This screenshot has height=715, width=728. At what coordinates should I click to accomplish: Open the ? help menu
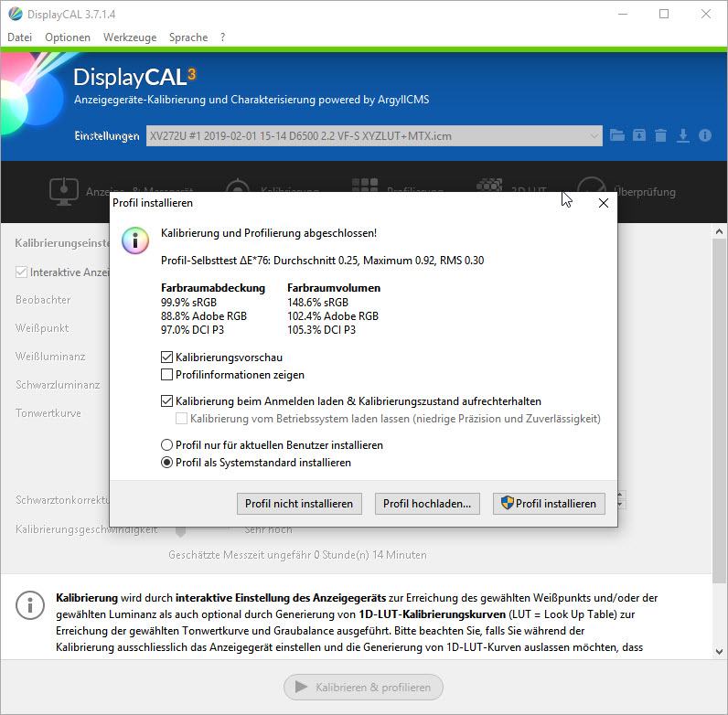[223, 37]
